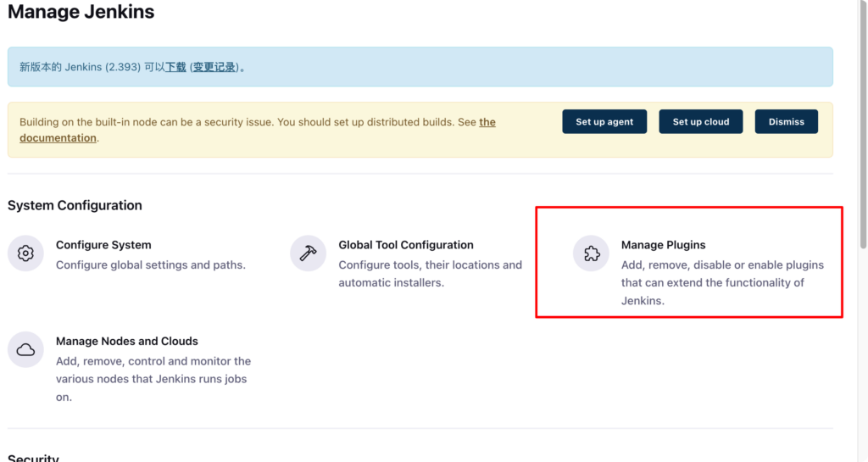
Task: Click the Set up agent button
Action: (604, 122)
